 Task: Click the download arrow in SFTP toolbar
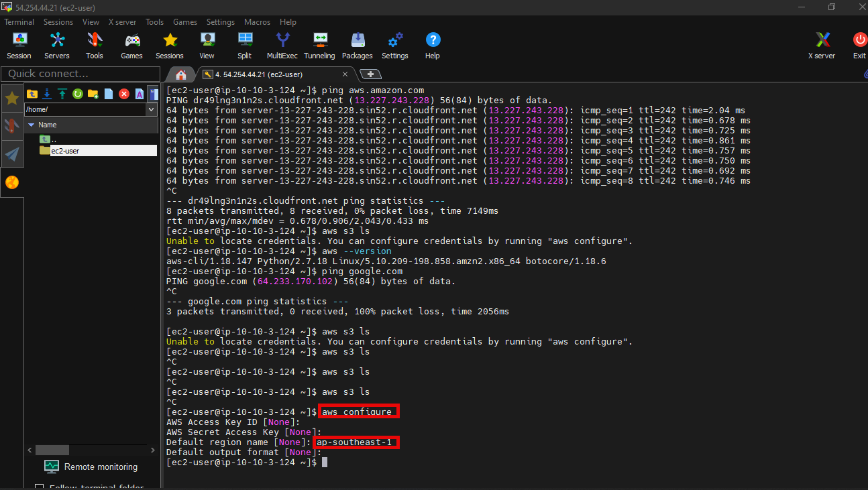tap(47, 94)
